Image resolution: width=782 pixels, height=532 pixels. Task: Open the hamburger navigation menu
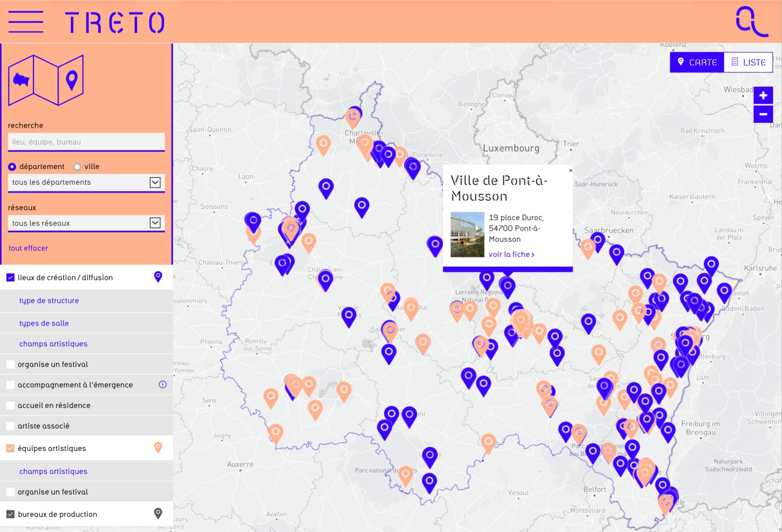25,22
